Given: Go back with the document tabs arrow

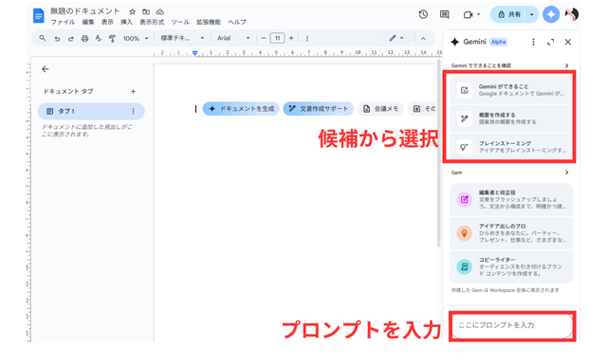Looking at the screenshot, I should pos(46,69).
